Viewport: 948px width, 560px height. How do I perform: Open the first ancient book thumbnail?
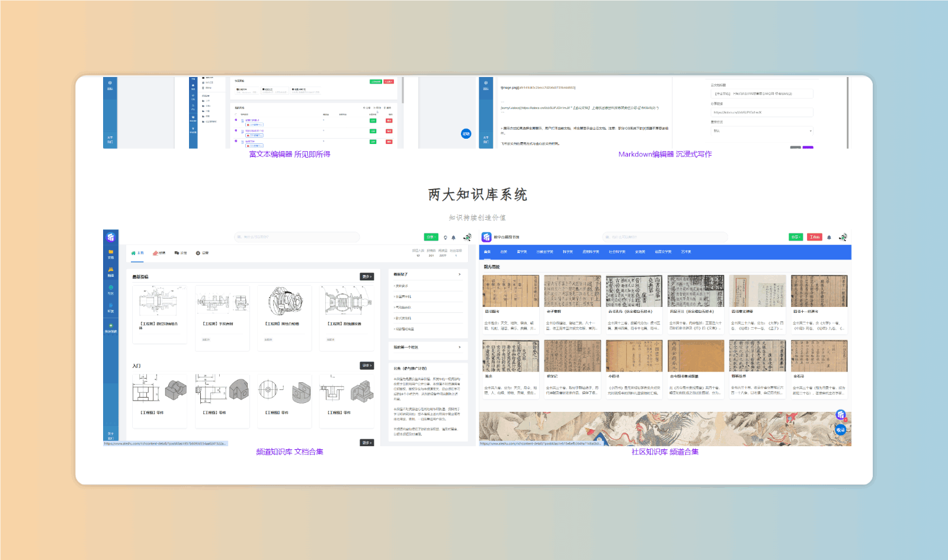coord(511,290)
